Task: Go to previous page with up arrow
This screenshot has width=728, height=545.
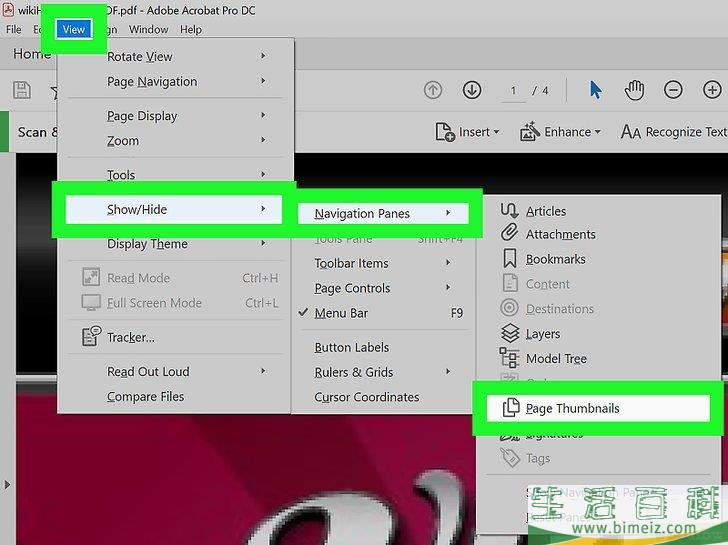Action: click(x=433, y=90)
